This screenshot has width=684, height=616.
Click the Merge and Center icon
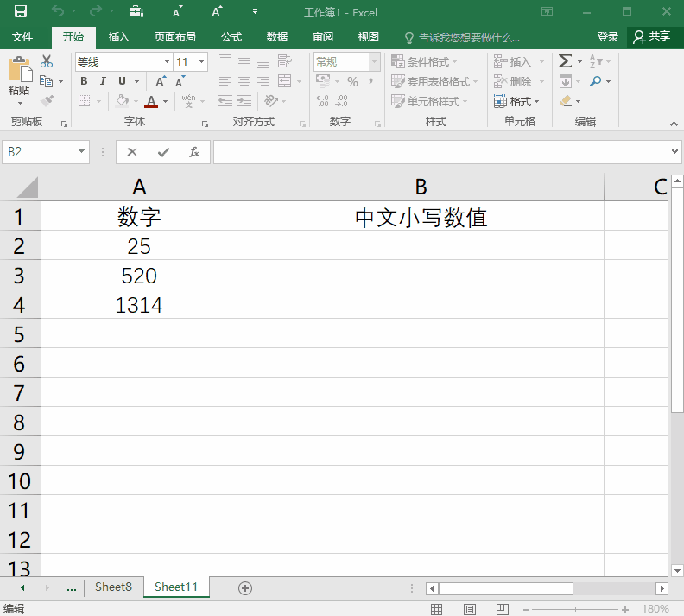284,81
